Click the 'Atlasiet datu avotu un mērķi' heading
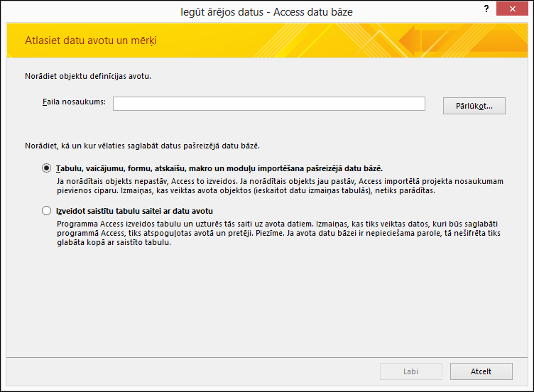Image resolution: width=534 pixels, height=392 pixels. [91, 40]
